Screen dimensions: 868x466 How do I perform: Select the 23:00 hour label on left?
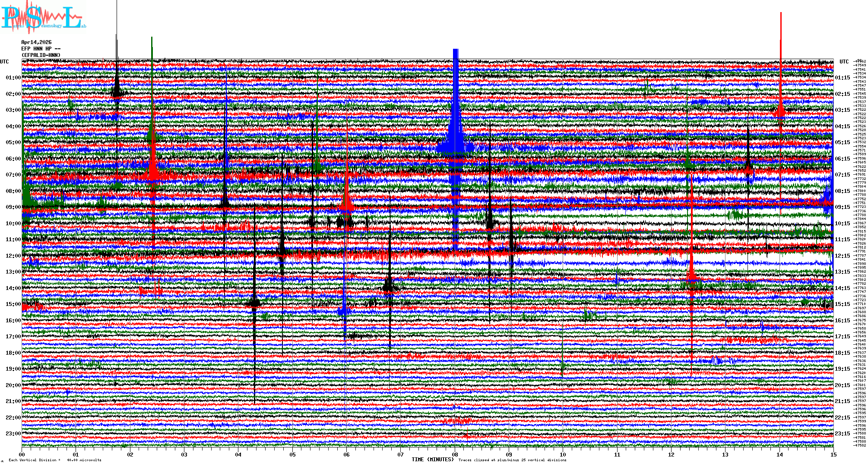click(13, 434)
